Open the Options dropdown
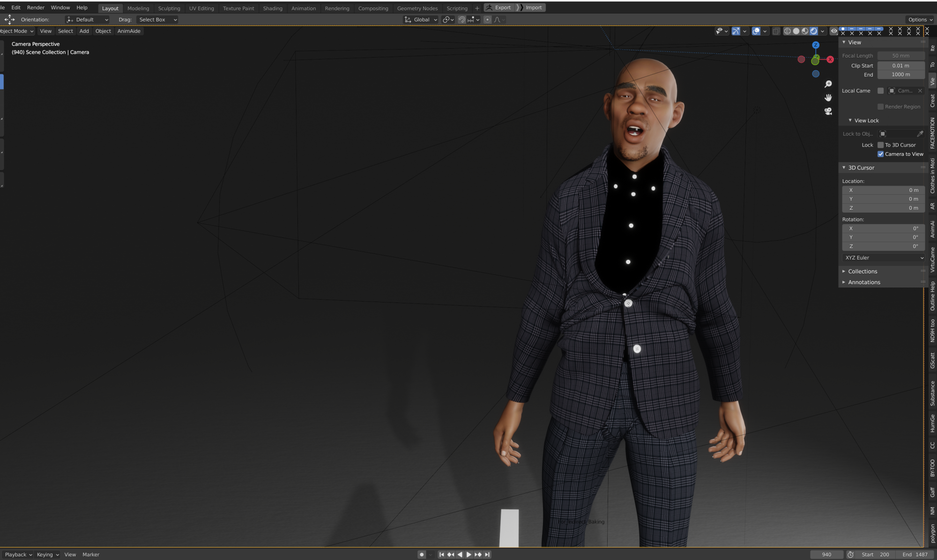This screenshot has height=560, width=937. pyautogui.click(x=920, y=20)
